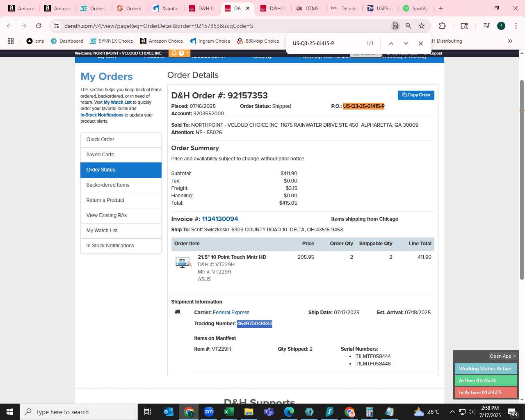The height and width of the screenshot is (420, 525).
Task: Open Backordered Items in sidebar
Action: click(121, 185)
